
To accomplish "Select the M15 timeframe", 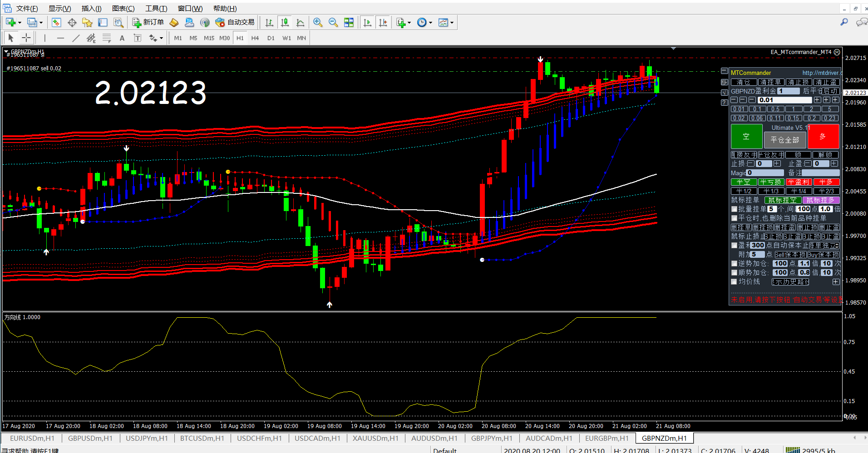I will [x=209, y=38].
